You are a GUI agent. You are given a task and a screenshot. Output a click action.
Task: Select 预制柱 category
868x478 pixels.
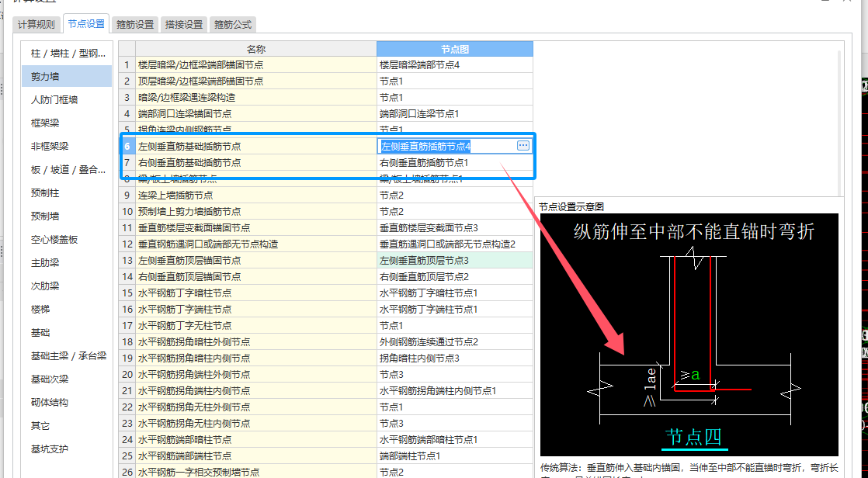point(67,192)
